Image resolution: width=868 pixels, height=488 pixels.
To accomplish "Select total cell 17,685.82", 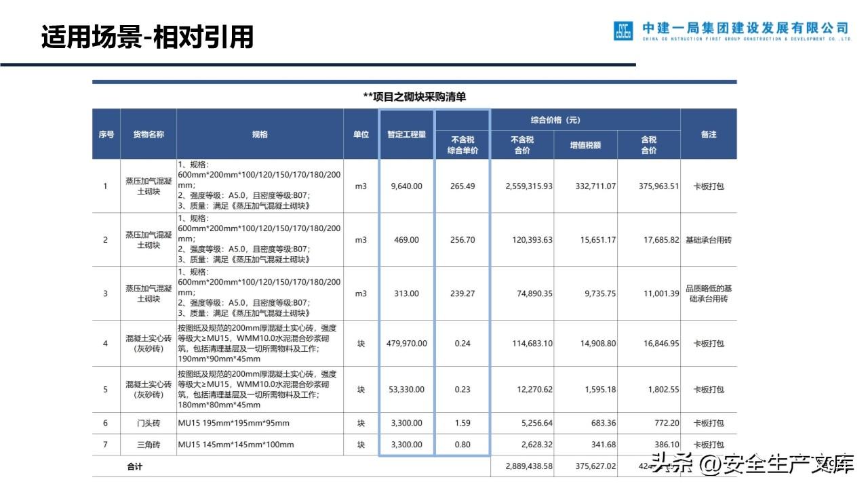I will coord(661,240).
